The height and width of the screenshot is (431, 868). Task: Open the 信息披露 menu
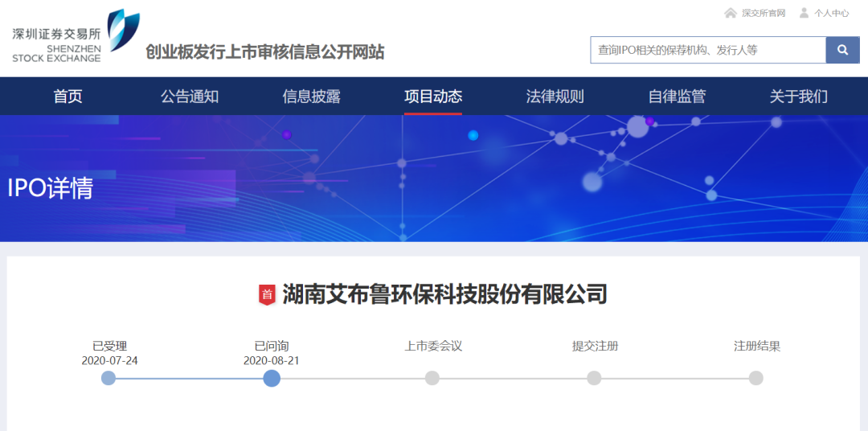pos(312,96)
